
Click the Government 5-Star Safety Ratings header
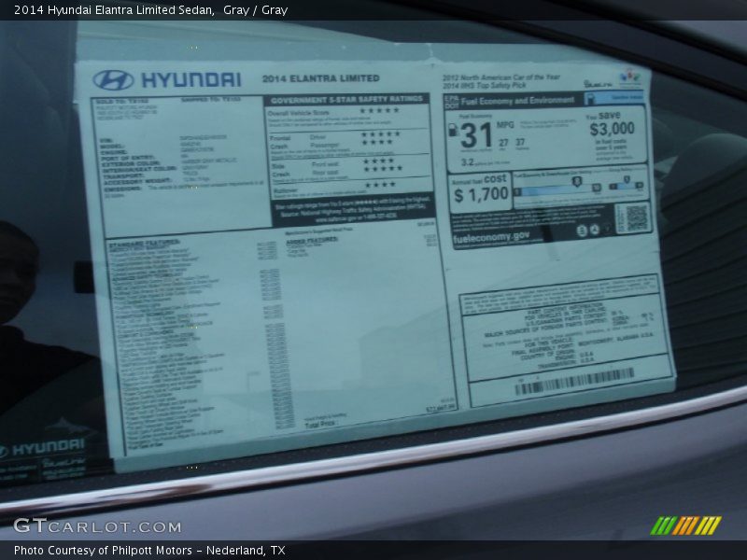click(346, 100)
